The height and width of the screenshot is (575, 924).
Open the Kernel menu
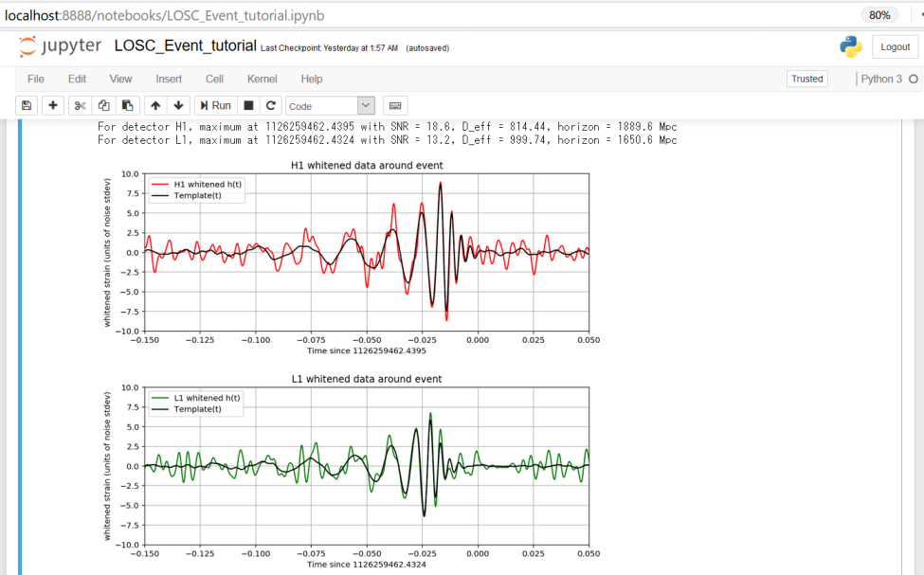click(262, 79)
